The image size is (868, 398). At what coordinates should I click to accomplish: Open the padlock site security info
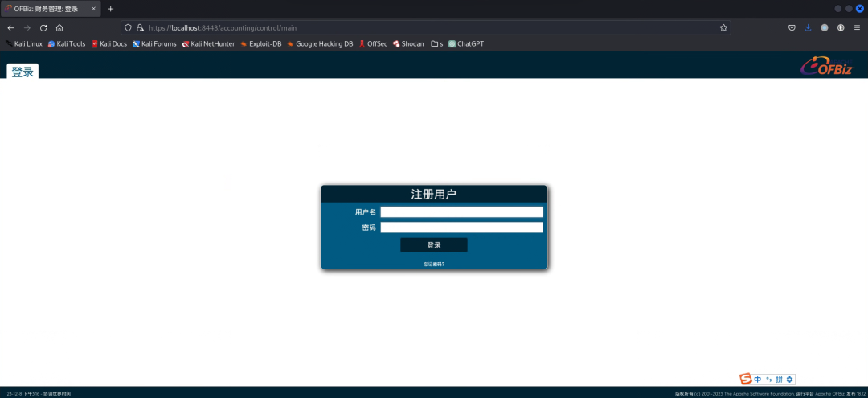pos(140,27)
